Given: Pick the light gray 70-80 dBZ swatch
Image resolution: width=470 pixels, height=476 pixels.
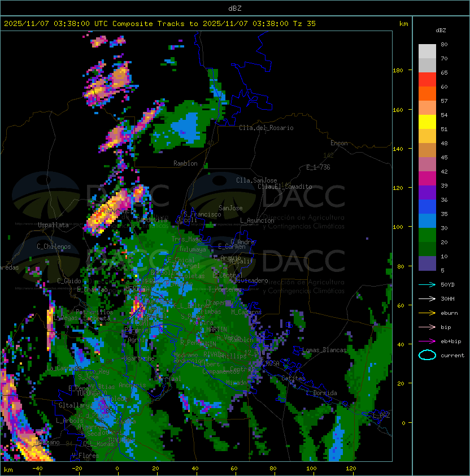Looking at the screenshot, I should coord(427,51).
